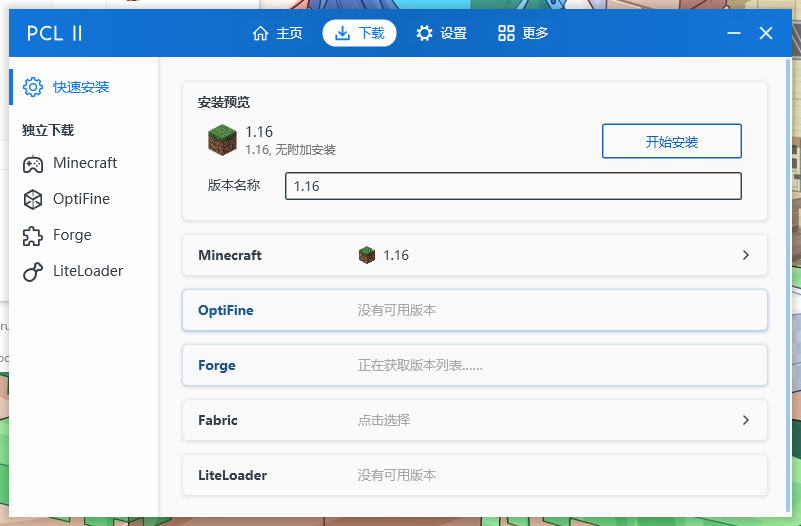Click the small grass block icon in the Minecraft row
The width and height of the screenshot is (801, 526).
click(x=367, y=255)
